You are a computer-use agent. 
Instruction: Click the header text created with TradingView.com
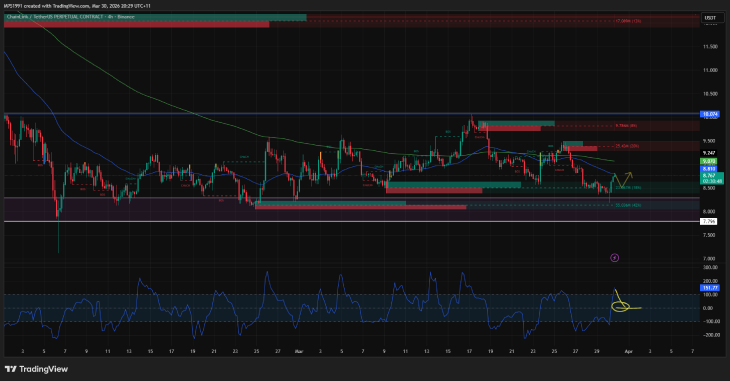(76, 6)
